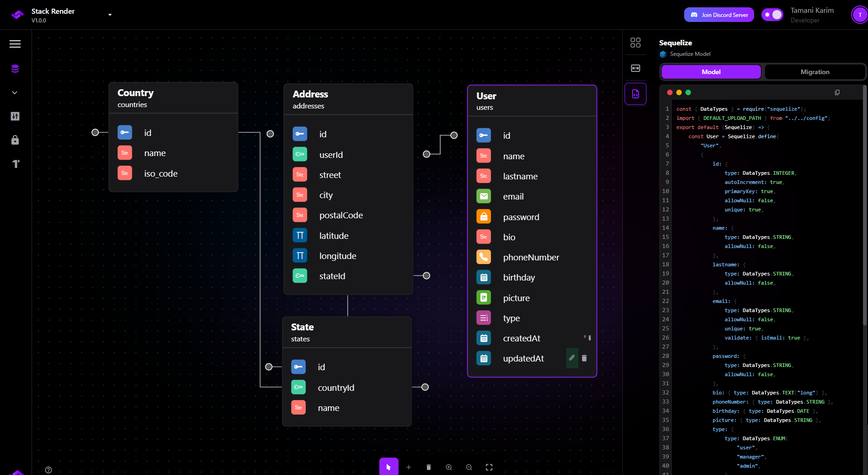Click the trash icon in the bottom toolbar
868x475 pixels.
pos(429,467)
